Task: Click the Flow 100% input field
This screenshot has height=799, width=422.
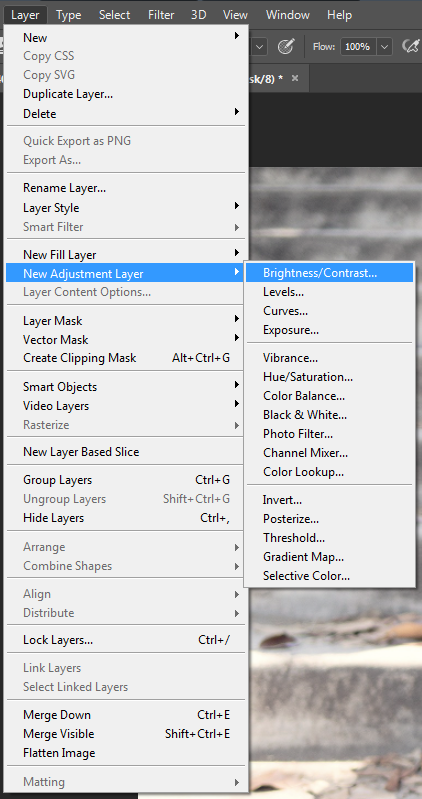Action: point(359,47)
